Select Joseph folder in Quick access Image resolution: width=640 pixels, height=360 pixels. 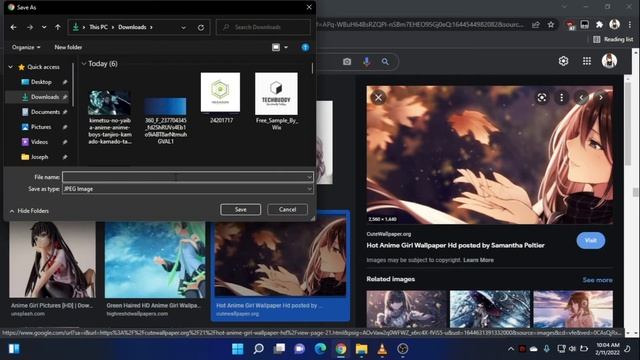[x=40, y=157]
